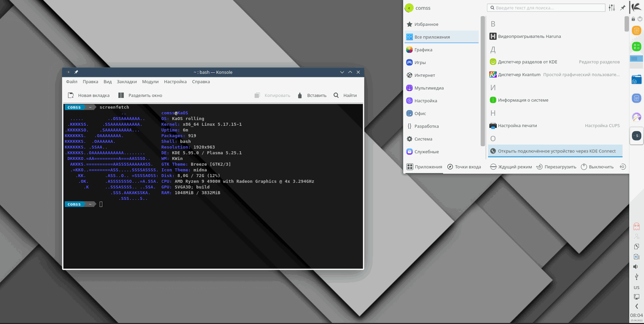This screenshot has width=644, height=324.
Task: Select the Графика category
Action: [x=442, y=50]
